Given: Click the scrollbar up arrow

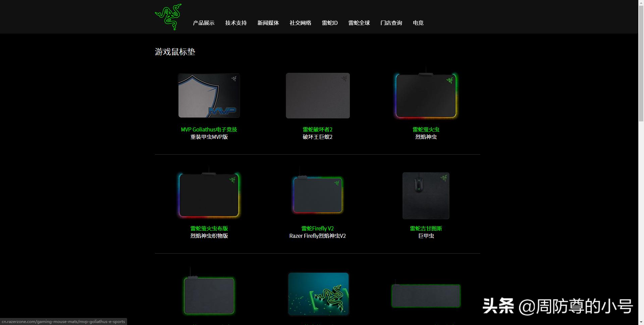Looking at the screenshot, I should point(641,3).
